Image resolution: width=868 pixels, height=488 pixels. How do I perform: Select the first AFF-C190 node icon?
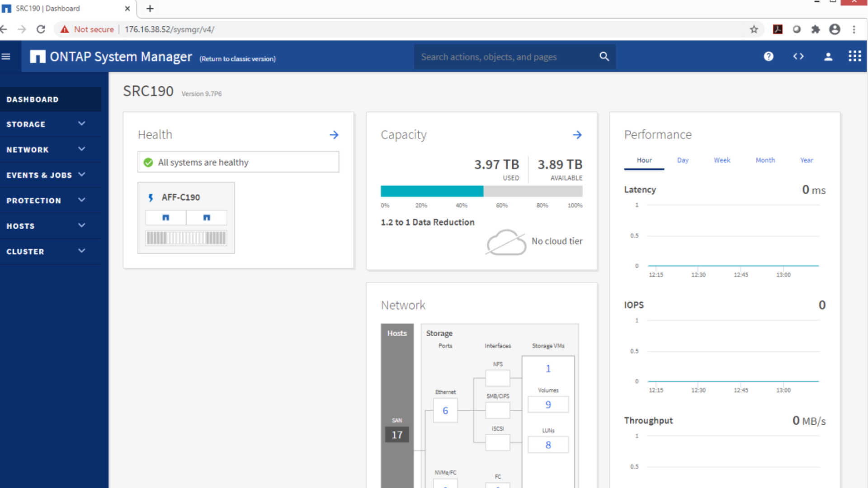[165, 217]
